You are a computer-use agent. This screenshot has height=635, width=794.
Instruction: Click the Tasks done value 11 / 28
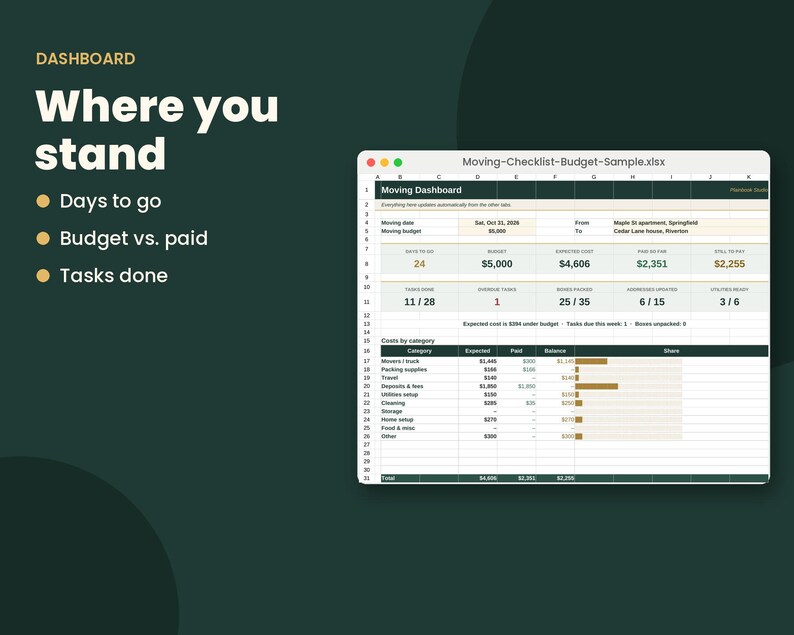pos(419,302)
